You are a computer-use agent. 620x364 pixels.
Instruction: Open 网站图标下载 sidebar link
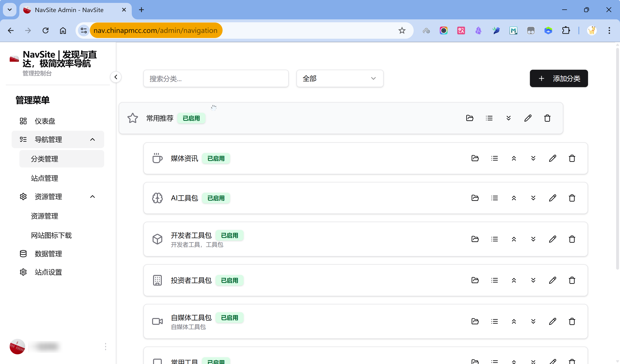(51, 235)
